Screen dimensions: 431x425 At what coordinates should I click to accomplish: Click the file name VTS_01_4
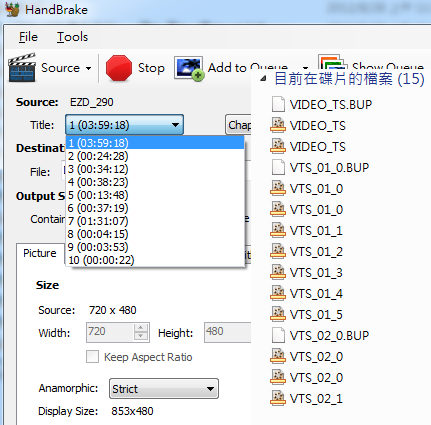(x=316, y=294)
